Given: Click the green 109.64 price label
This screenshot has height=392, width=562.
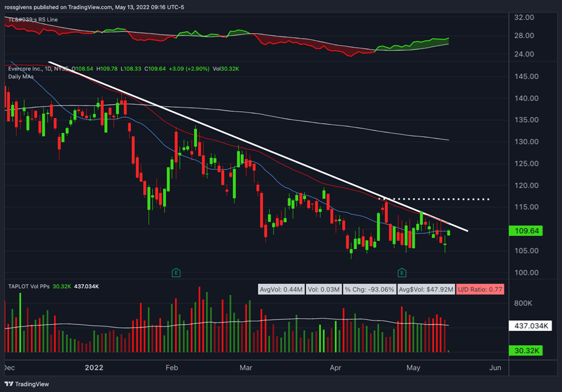Looking at the screenshot, I should click(x=526, y=231).
